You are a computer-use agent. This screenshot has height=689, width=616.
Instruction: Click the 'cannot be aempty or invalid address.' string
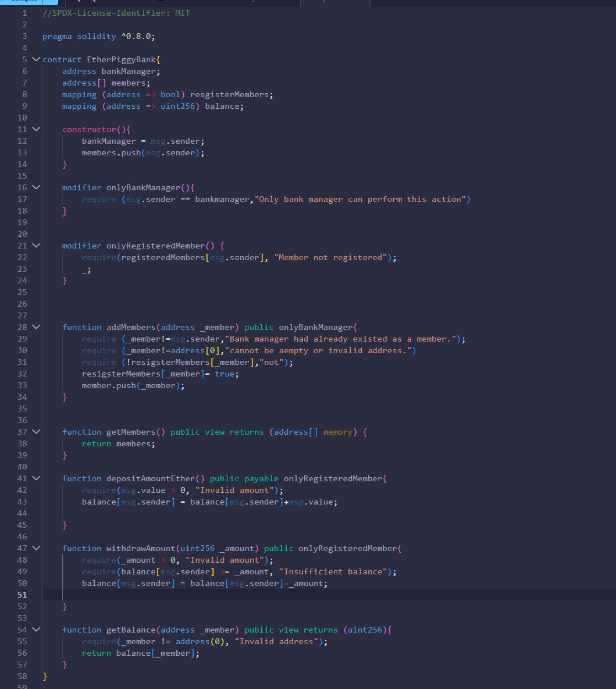[318, 351]
